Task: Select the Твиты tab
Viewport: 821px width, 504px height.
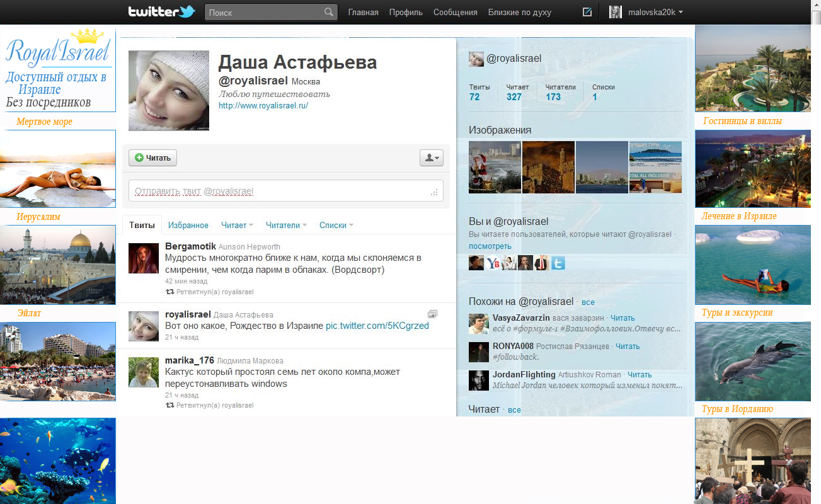Action: (142, 225)
